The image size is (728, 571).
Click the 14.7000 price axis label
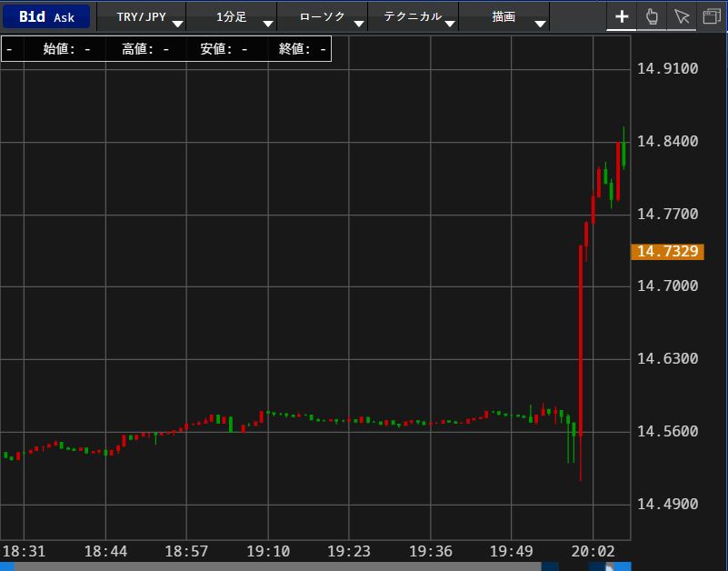click(x=668, y=285)
